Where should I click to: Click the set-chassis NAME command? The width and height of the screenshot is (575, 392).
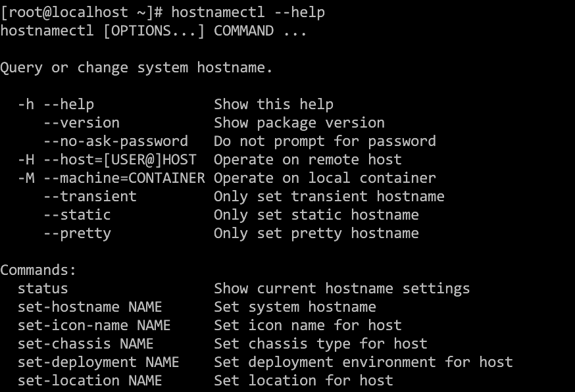86,343
